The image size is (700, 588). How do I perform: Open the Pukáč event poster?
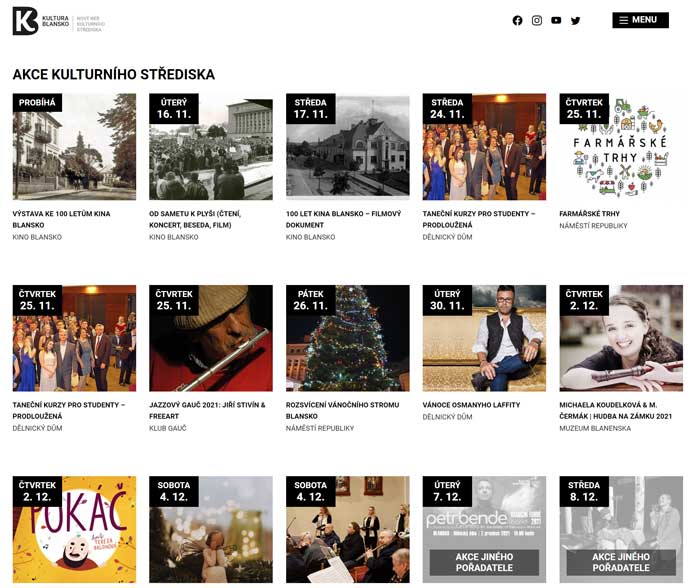click(74, 530)
